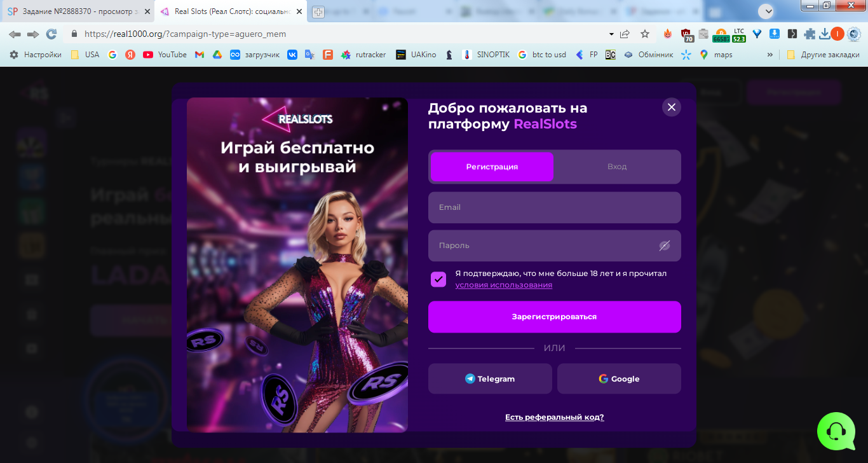Open the rutracker bookmark
The height and width of the screenshot is (463, 868).
point(363,55)
